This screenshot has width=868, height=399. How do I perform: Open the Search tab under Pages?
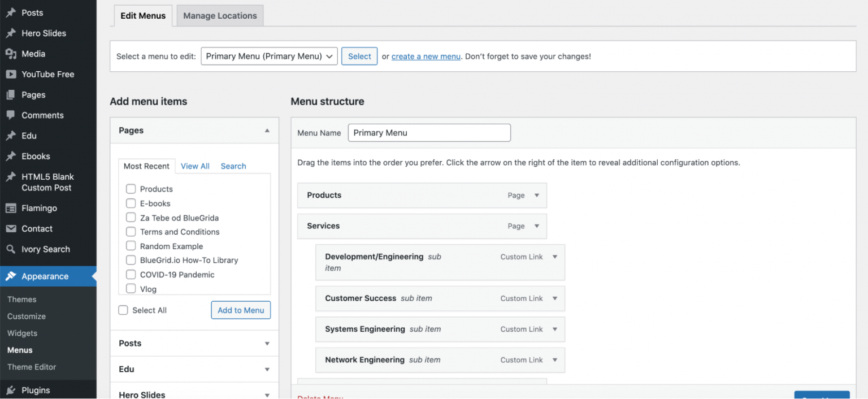click(x=233, y=166)
